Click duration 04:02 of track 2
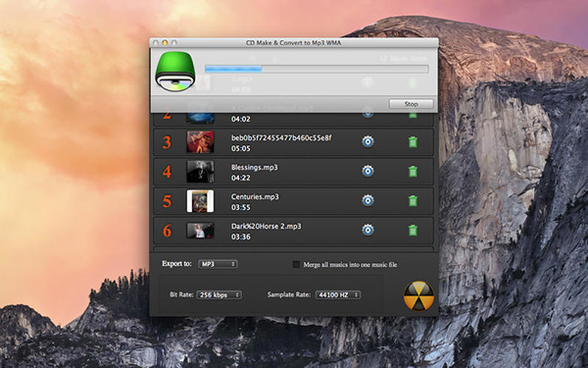 [241, 119]
